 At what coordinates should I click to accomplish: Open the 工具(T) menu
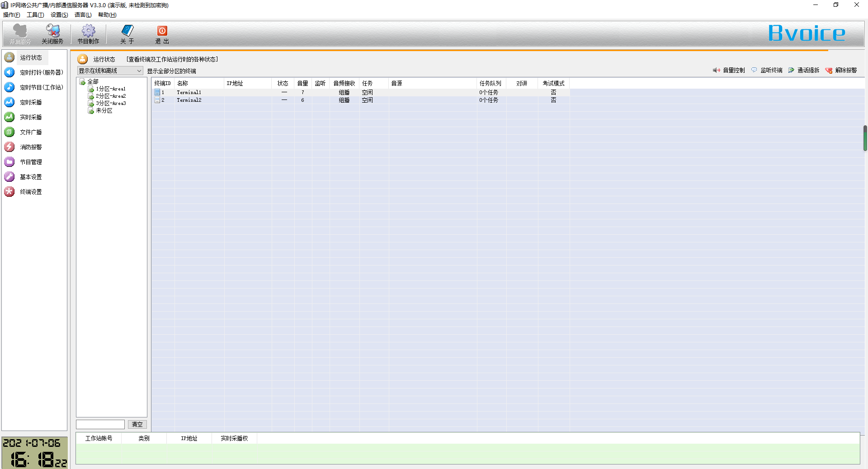pyautogui.click(x=35, y=15)
